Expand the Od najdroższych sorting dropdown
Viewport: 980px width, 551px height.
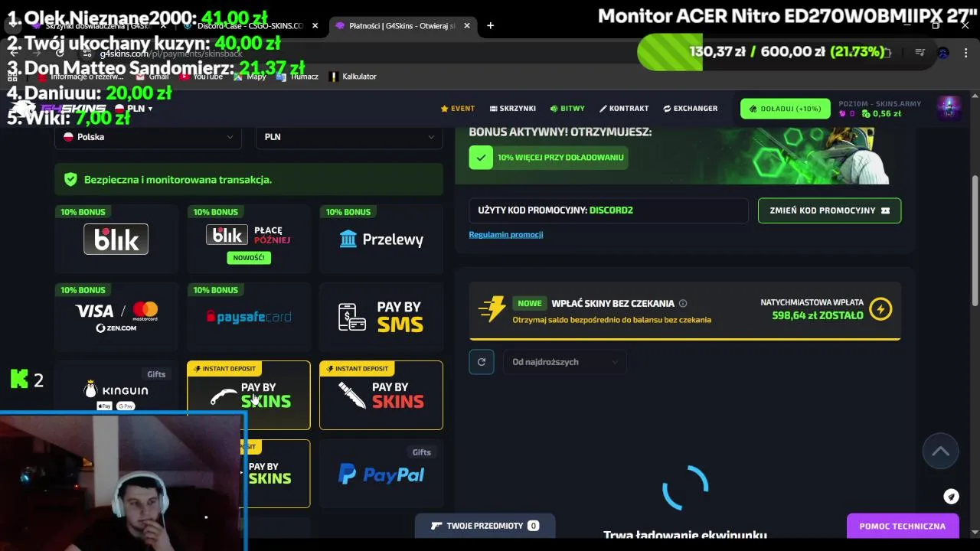pyautogui.click(x=564, y=362)
